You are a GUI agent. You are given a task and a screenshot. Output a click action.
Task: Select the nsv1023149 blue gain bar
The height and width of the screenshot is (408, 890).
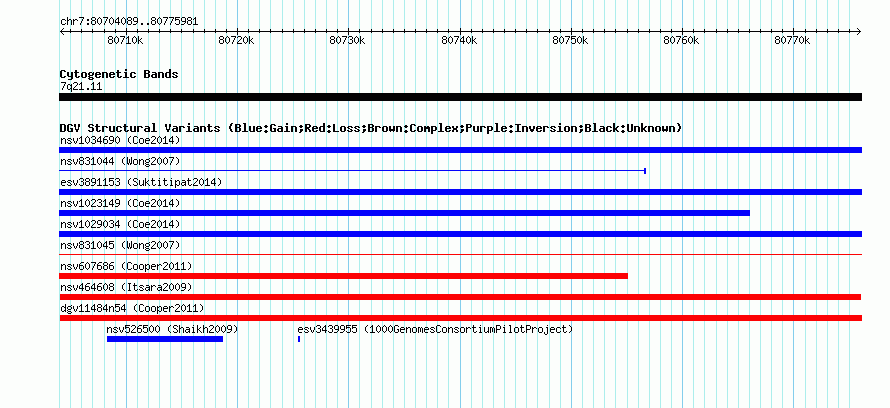[x=404, y=213]
